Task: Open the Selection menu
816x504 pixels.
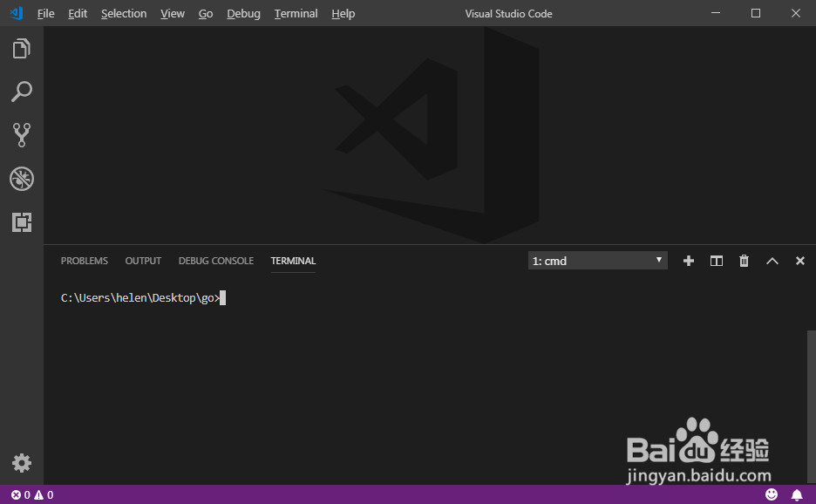Action: pyautogui.click(x=124, y=14)
